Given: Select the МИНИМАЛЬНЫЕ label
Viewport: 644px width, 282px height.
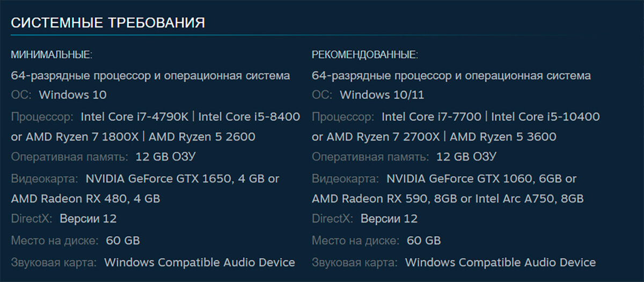Looking at the screenshot, I should click(52, 55).
